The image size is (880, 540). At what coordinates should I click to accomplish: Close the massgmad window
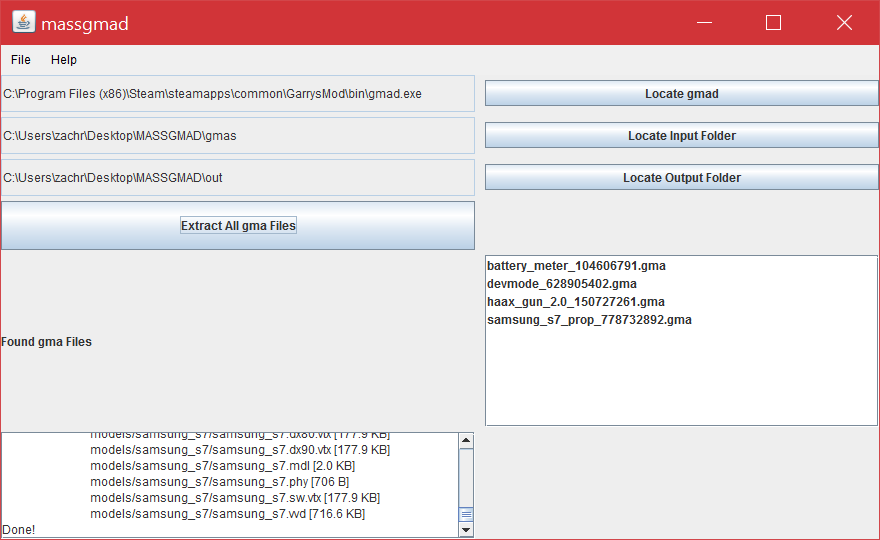point(844,22)
